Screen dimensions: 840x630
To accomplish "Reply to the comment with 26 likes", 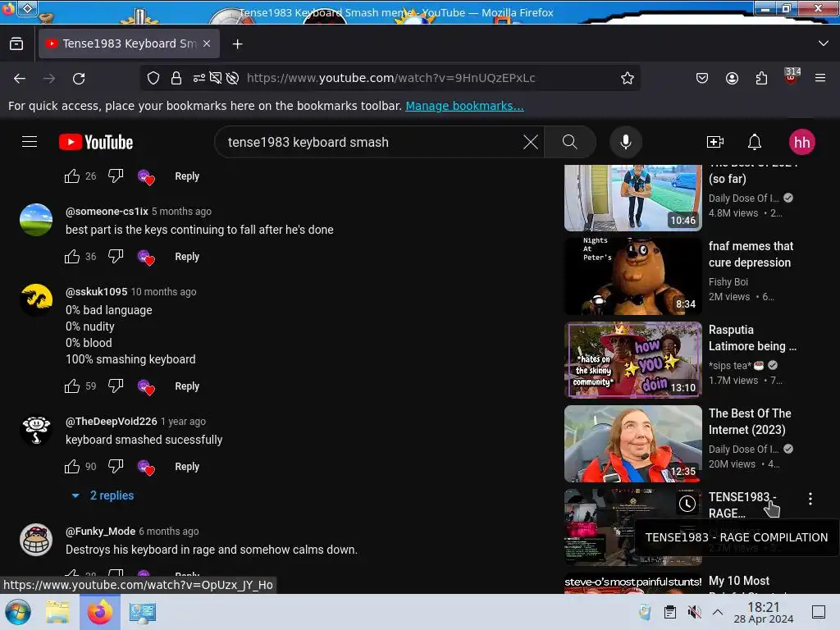I will [x=187, y=176].
